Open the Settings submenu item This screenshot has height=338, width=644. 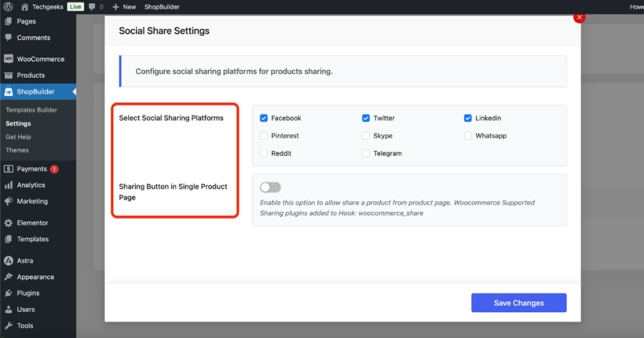(x=18, y=124)
